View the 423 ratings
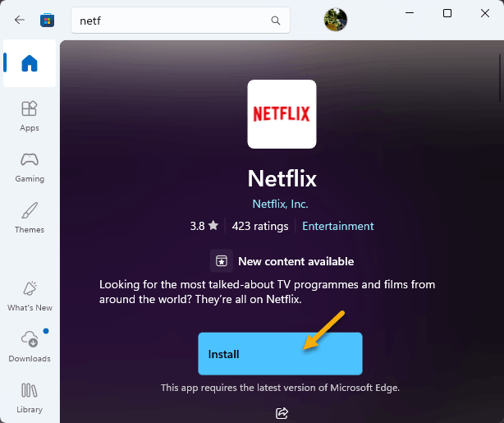 pyautogui.click(x=260, y=226)
